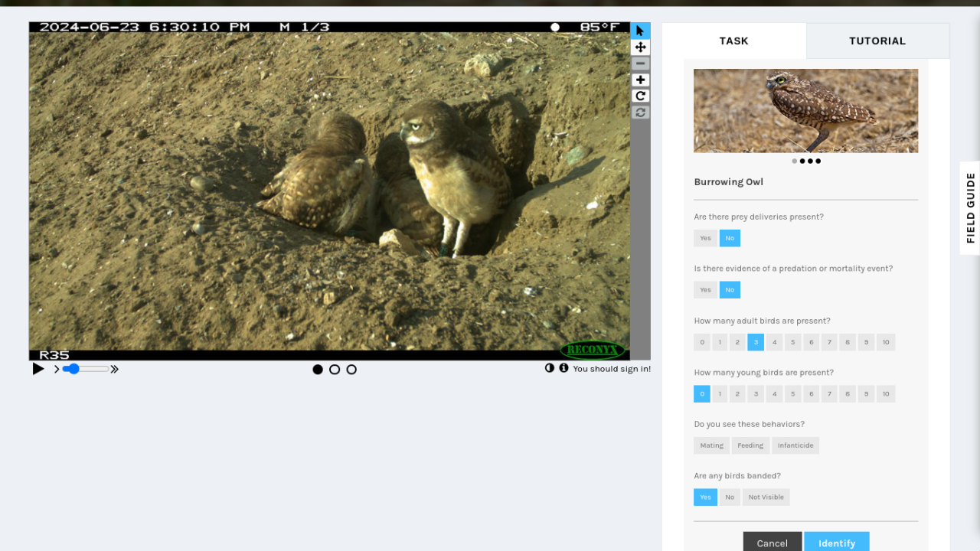The width and height of the screenshot is (980, 551).
Task: Cancel the Burrowing Owl identification
Action: pos(773,543)
